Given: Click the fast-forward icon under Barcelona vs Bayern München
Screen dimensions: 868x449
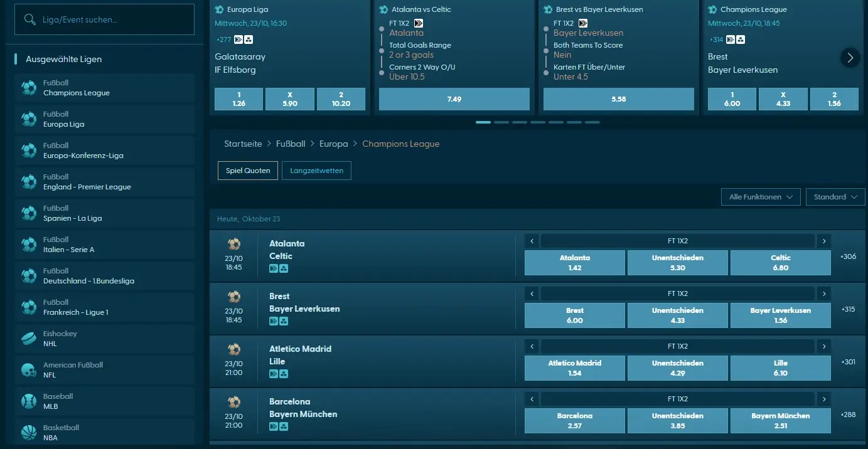Looking at the screenshot, I should pos(274,426).
